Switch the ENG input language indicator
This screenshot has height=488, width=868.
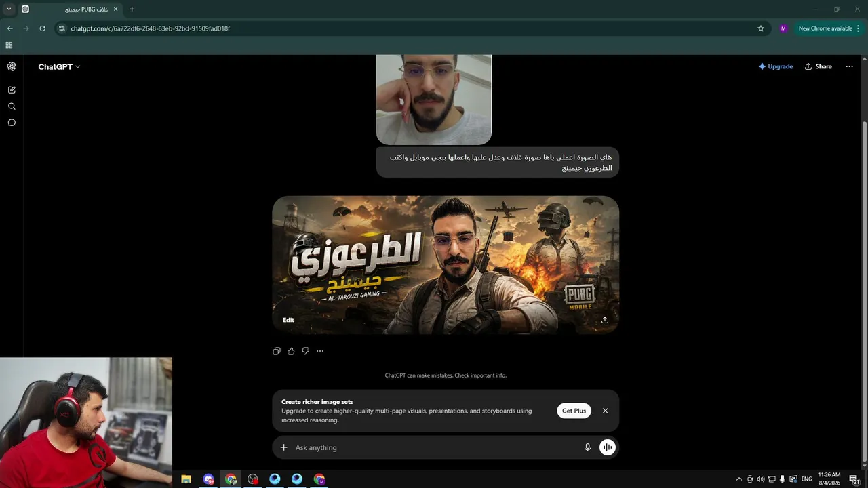coord(807,479)
